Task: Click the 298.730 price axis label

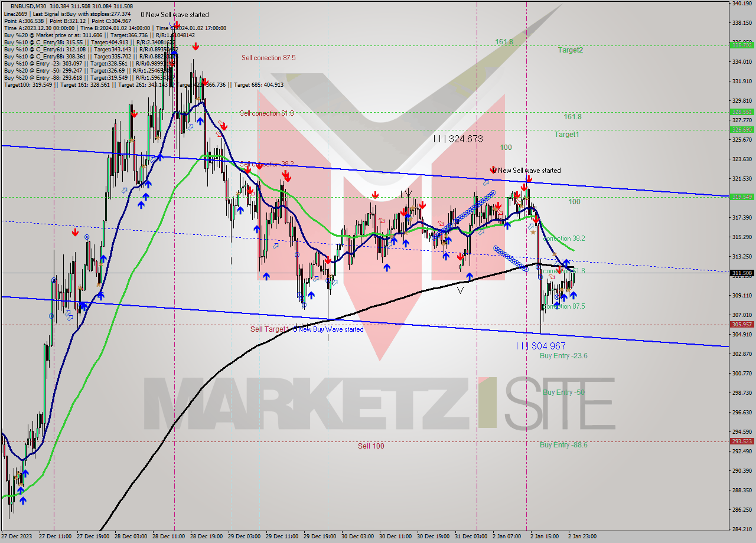Action: click(742, 393)
